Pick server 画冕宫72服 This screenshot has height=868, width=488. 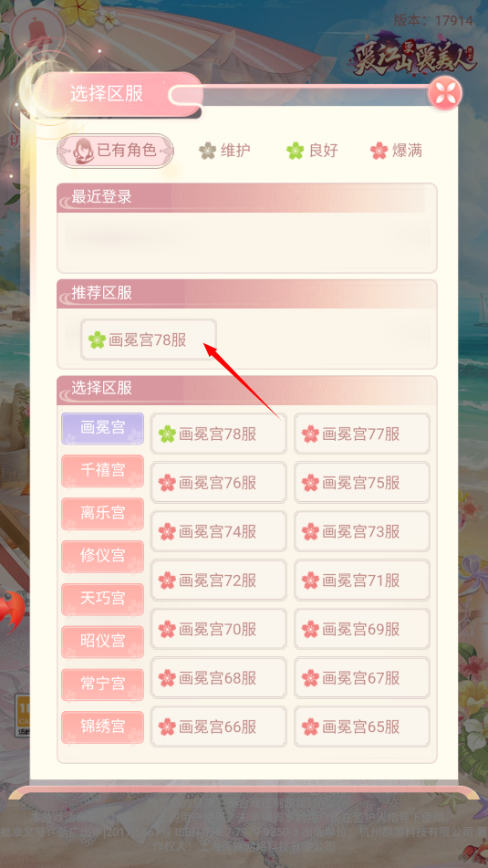pyautogui.click(x=219, y=580)
